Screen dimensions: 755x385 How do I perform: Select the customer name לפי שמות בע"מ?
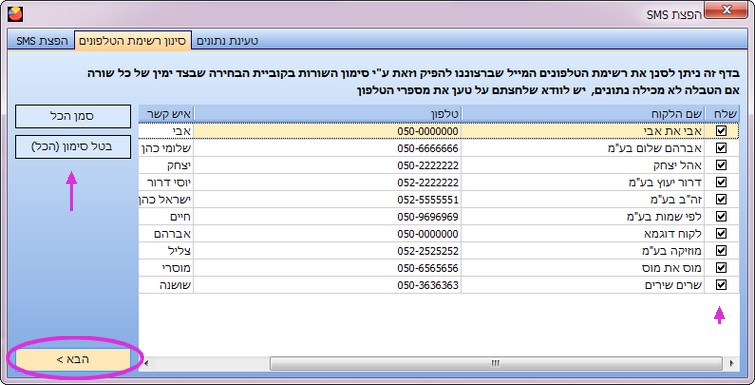tap(664, 217)
